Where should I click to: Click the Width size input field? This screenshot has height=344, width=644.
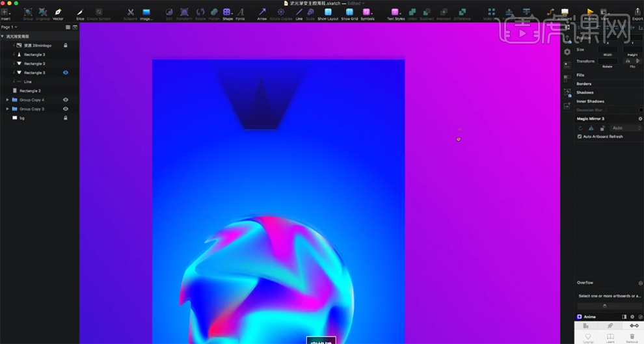point(608,49)
